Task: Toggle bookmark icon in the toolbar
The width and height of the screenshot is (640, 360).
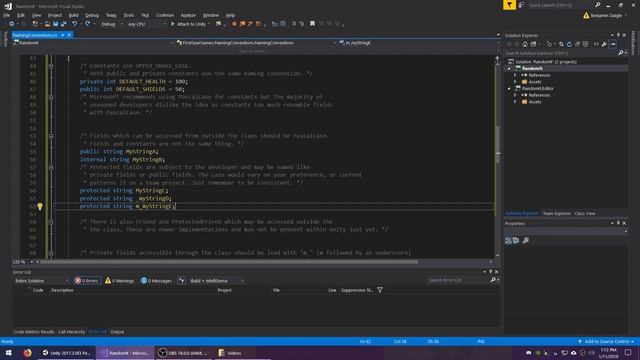Action: pyautogui.click(x=312, y=24)
